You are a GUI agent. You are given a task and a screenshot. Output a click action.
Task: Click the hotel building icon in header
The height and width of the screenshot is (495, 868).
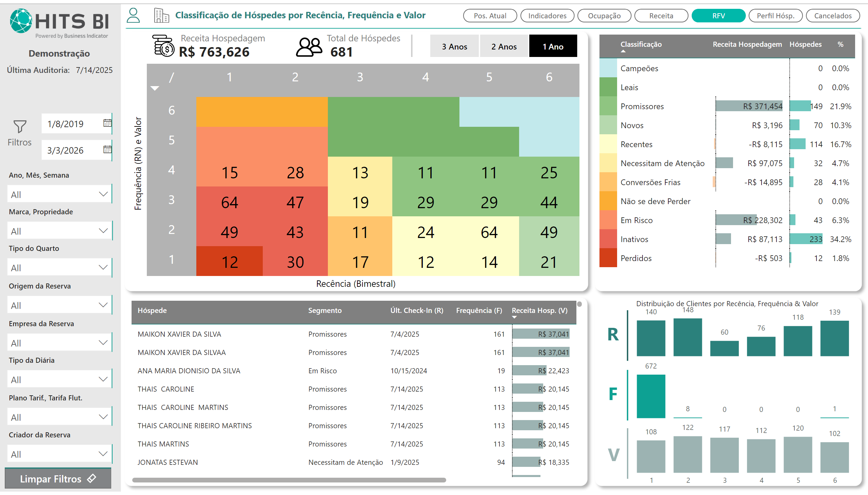point(161,16)
